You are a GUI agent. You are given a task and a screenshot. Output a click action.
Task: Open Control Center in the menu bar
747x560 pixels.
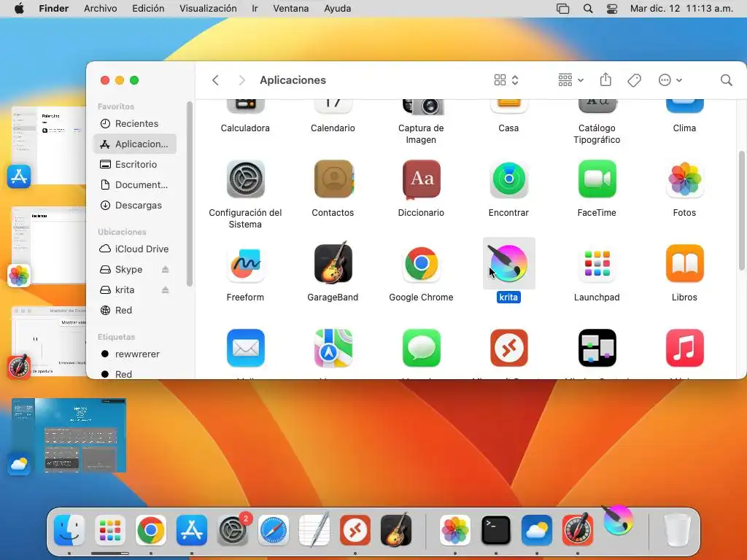coord(612,9)
